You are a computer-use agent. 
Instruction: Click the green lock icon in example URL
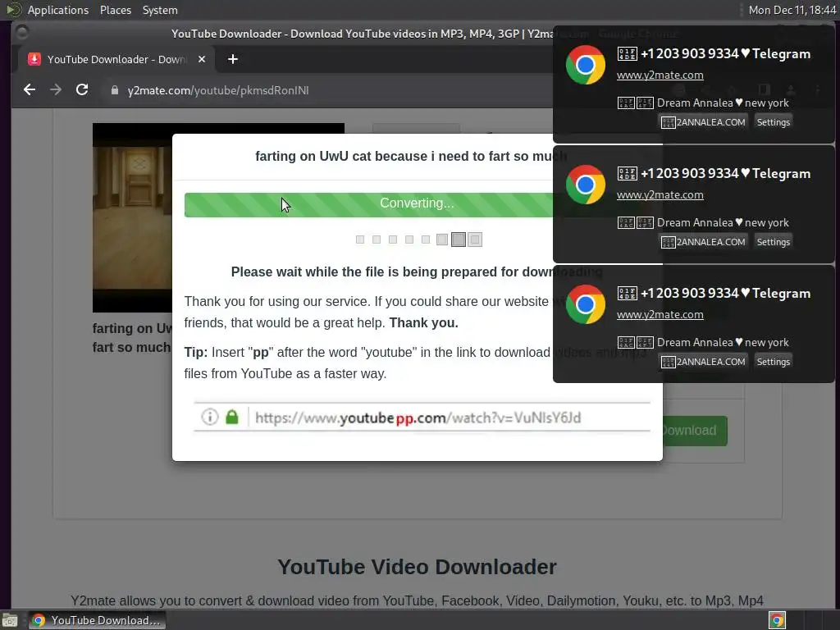[232, 417]
